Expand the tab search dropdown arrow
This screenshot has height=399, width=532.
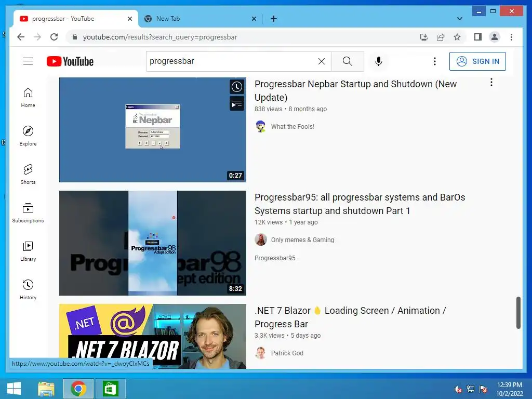click(460, 19)
